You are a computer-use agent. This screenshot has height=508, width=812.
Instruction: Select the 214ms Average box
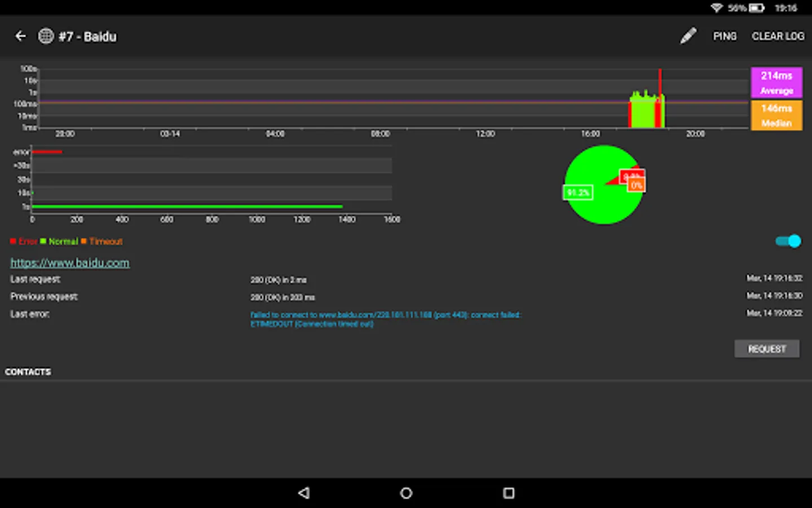coord(776,82)
